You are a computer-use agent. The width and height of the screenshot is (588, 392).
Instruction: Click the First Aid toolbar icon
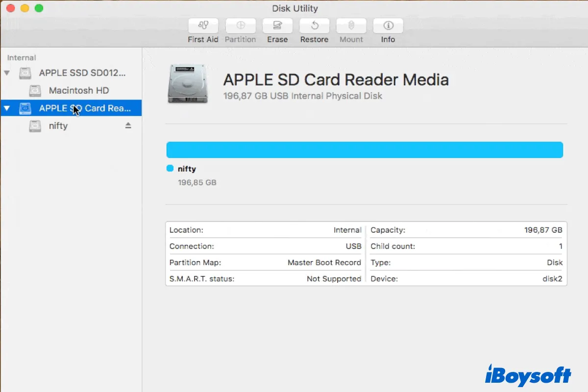pos(203,26)
